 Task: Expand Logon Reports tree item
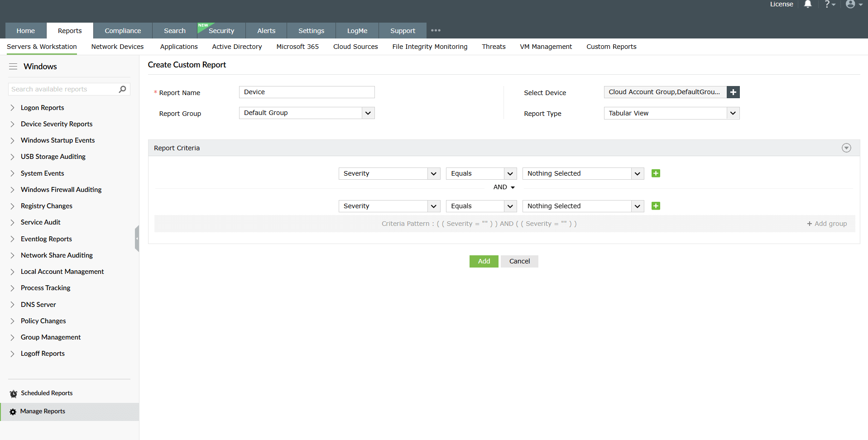click(x=12, y=108)
